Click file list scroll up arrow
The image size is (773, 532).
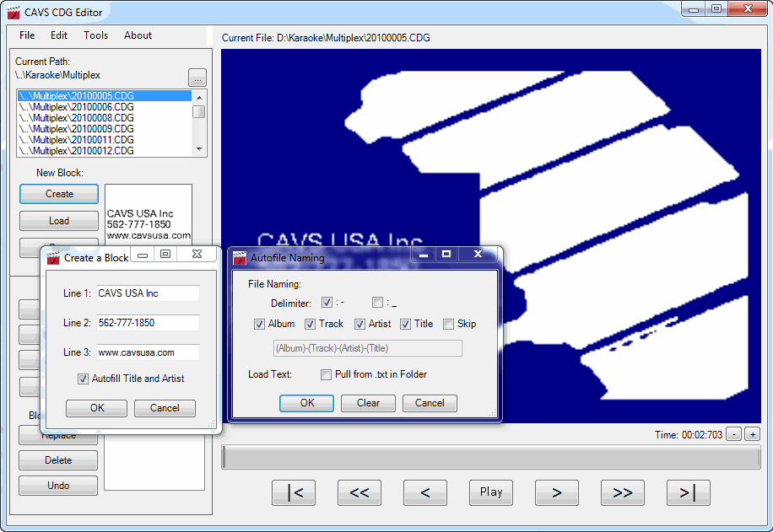[199, 97]
